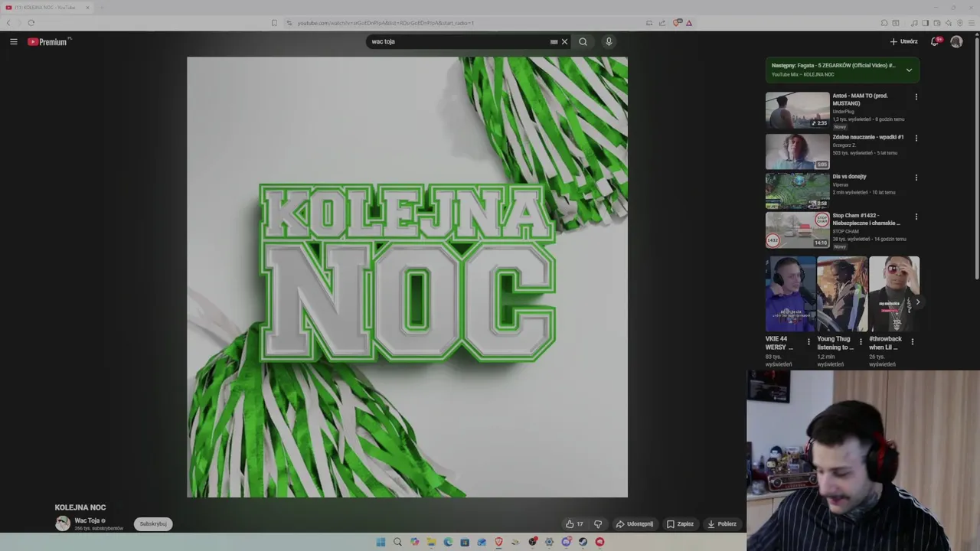The height and width of the screenshot is (551, 980).
Task: Reload the page in the browser toolbar
Action: click(x=31, y=23)
